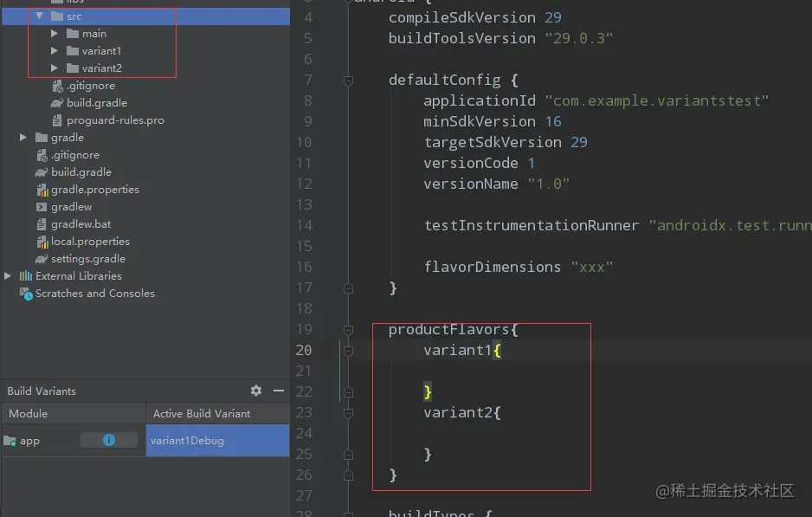The width and height of the screenshot is (812, 517).
Task: Click fold end marker at line 26
Action: click(349, 475)
